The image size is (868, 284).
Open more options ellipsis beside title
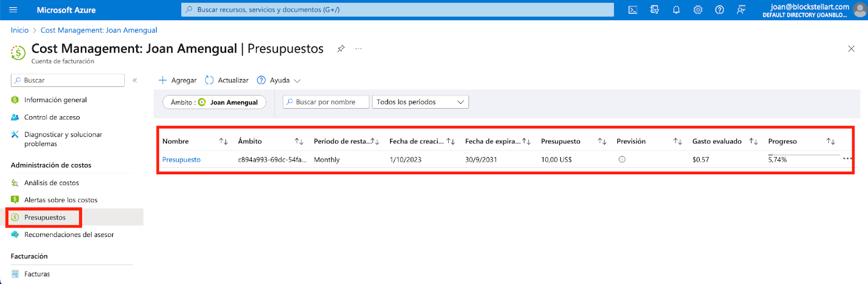click(x=359, y=49)
